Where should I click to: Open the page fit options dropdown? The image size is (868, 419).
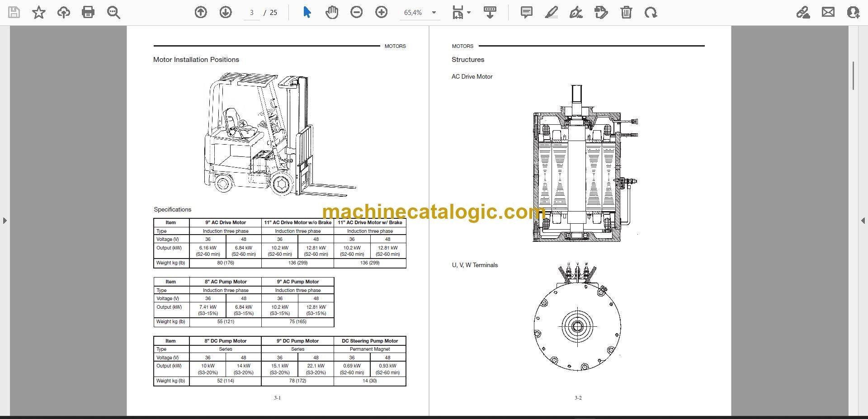click(x=461, y=12)
